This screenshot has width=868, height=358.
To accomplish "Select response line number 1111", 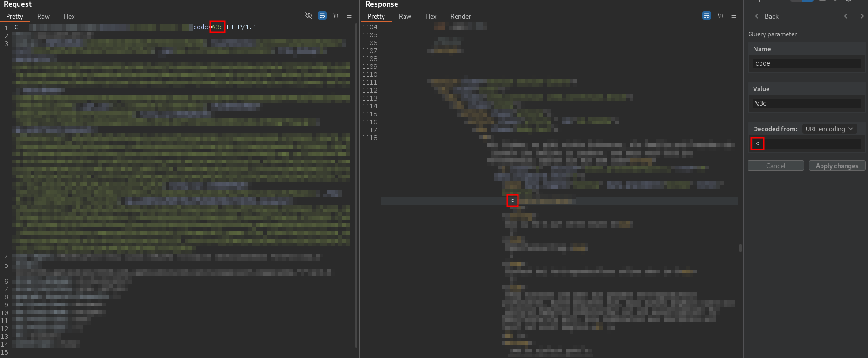I will click(370, 82).
